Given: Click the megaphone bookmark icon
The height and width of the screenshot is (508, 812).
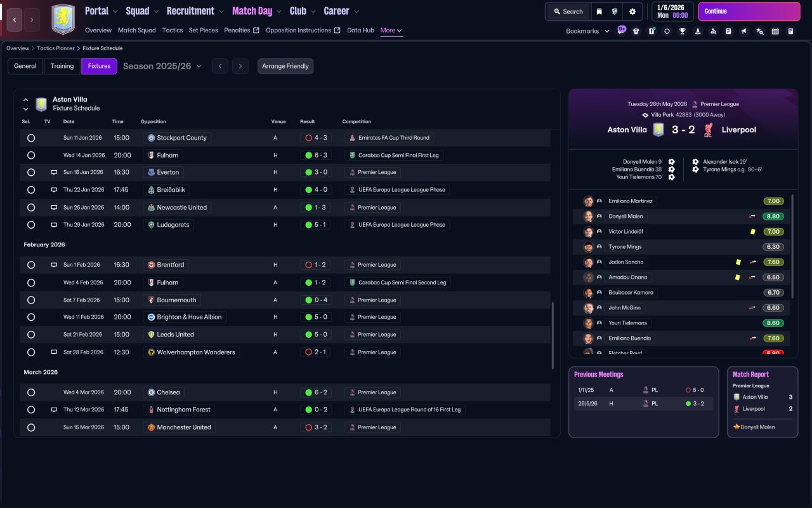Looking at the screenshot, I should click(744, 31).
